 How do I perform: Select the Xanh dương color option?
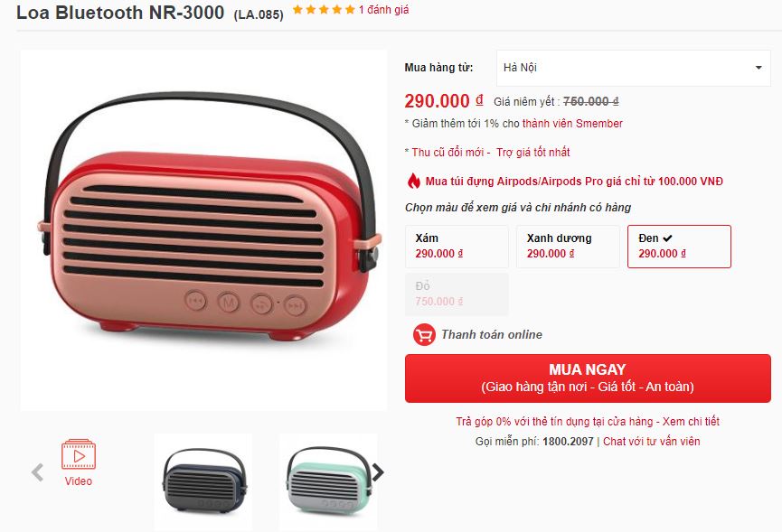568,247
